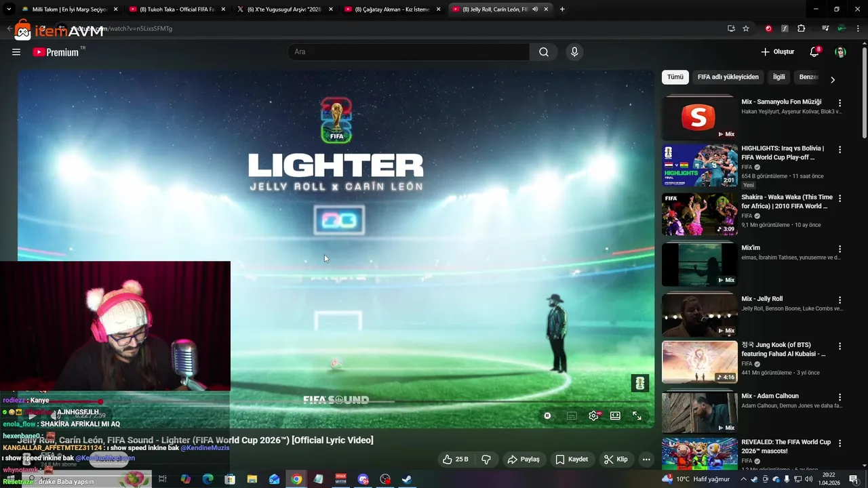
Task: Pause the video with the pause button
Action: (x=547, y=416)
